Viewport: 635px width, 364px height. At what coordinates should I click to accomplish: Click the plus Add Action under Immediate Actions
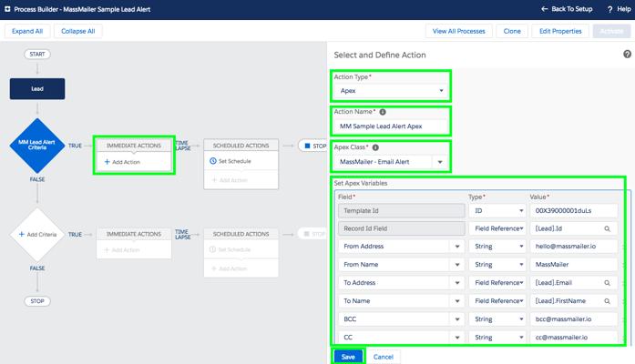click(122, 162)
